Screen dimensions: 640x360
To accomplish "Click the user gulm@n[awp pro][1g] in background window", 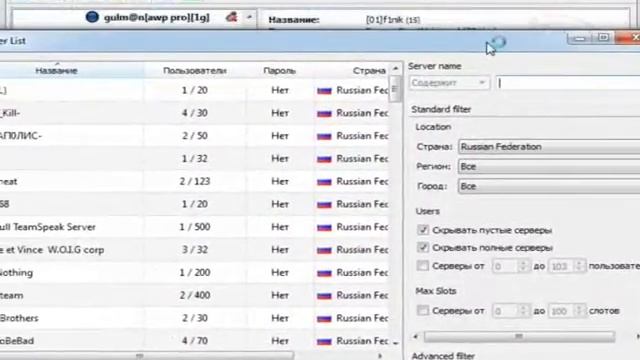I will click(157, 18).
